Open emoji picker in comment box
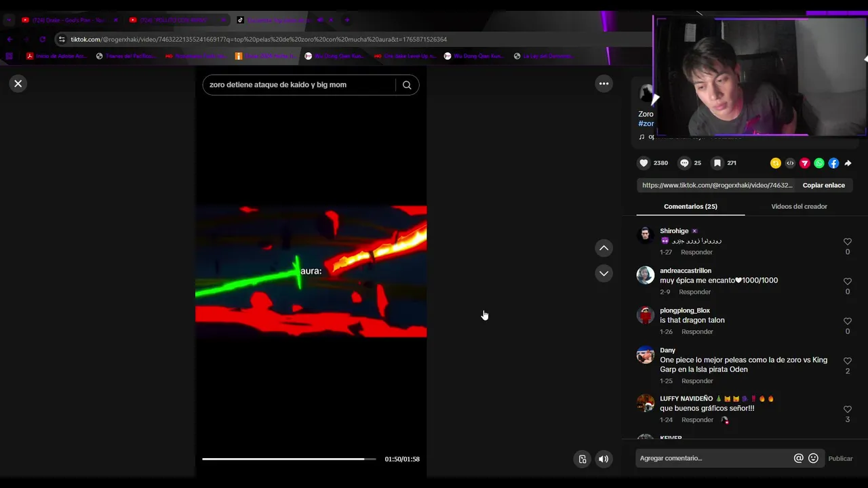 814,458
